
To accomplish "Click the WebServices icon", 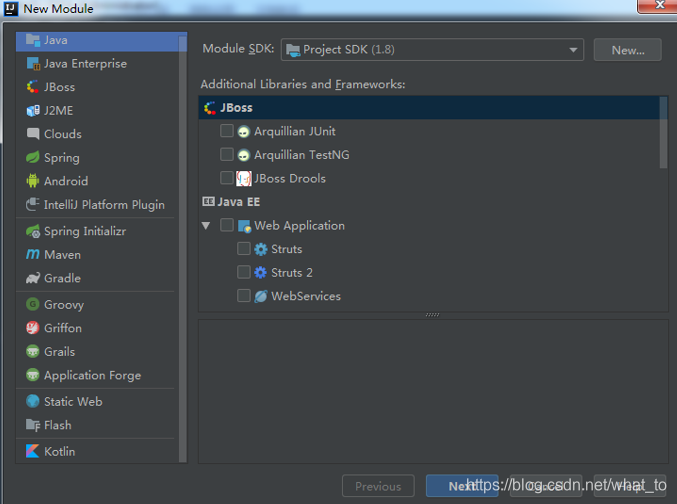I will pyautogui.click(x=261, y=296).
